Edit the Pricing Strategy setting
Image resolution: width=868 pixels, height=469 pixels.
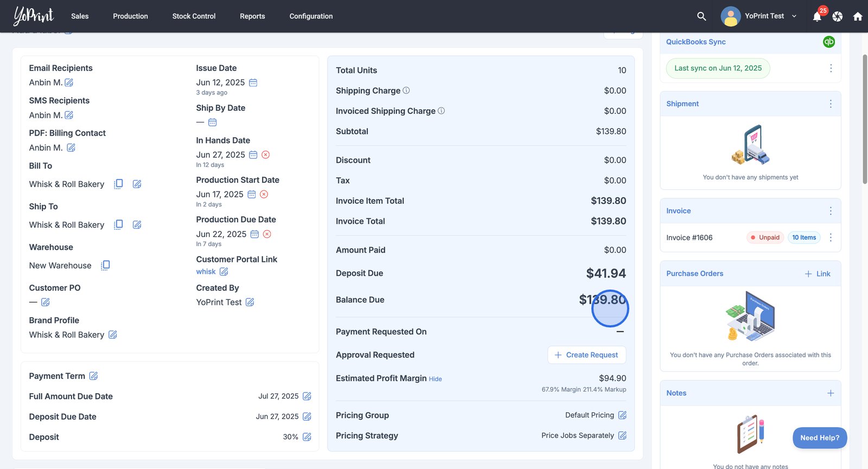point(622,435)
